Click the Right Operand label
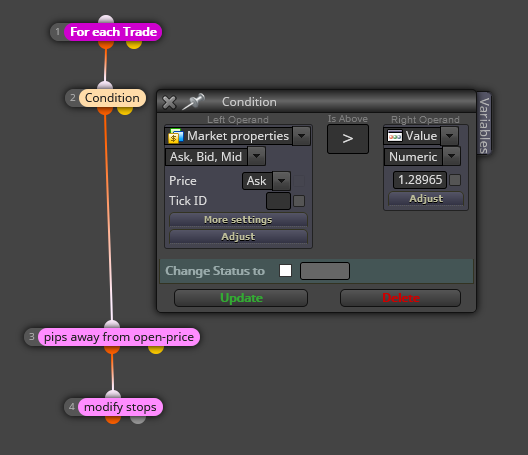The image size is (528, 455). [425, 120]
